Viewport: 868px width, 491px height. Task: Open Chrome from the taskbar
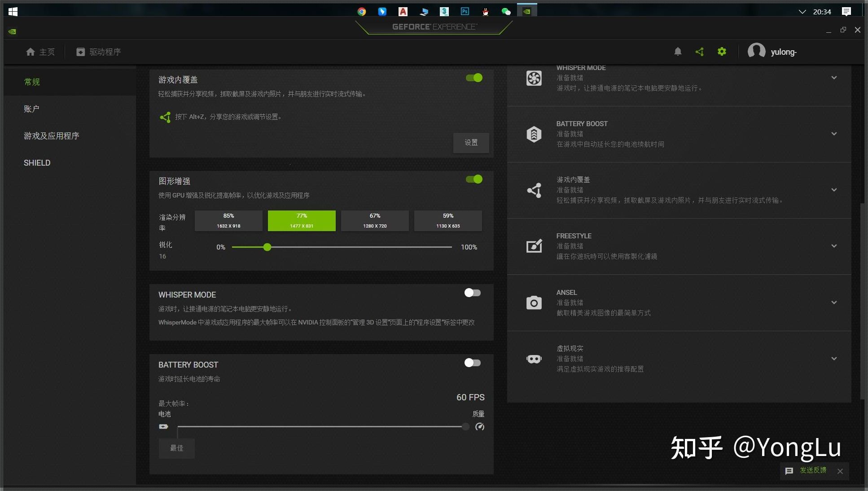click(362, 12)
